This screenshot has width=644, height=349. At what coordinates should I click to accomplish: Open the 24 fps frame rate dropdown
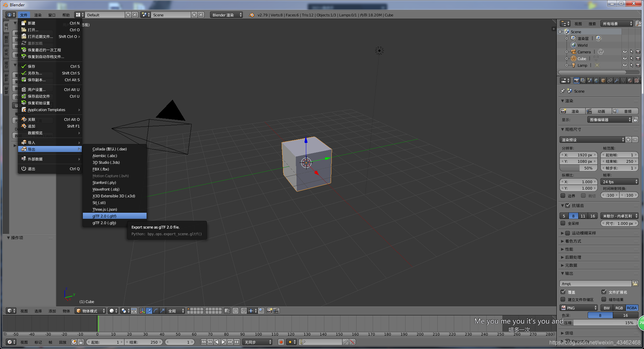tap(620, 182)
